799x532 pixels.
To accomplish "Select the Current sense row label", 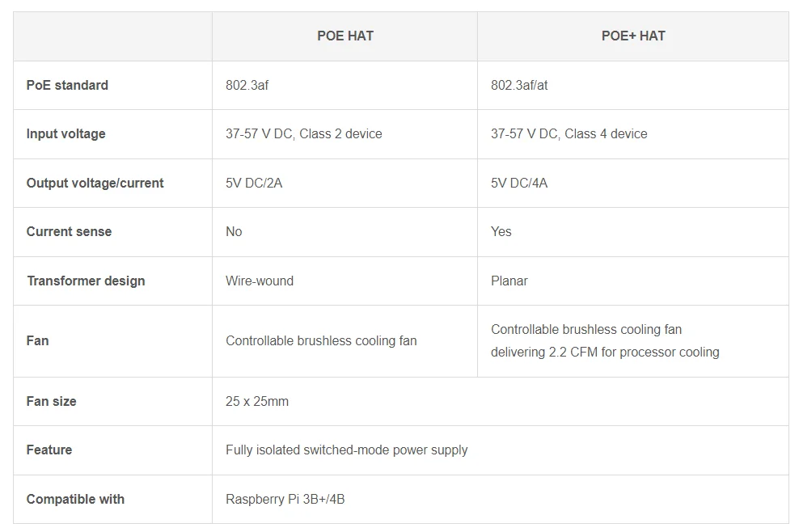I will pyautogui.click(x=69, y=231).
